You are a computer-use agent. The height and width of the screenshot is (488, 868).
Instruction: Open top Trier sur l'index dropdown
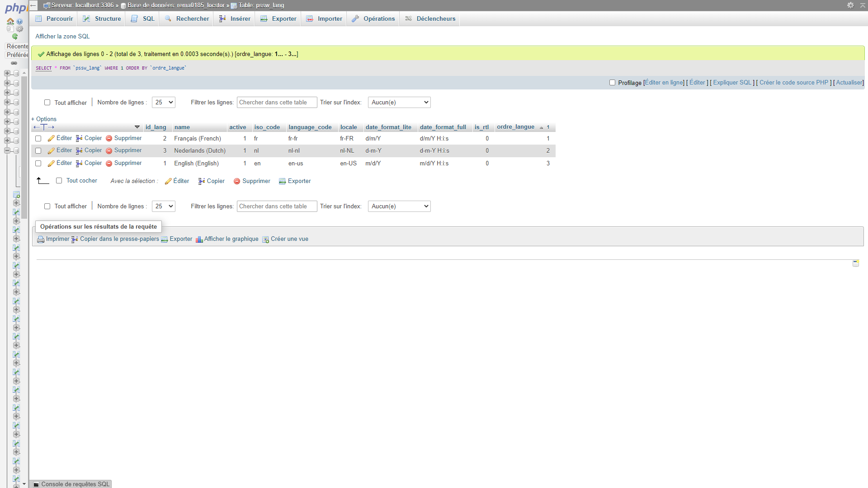coord(399,103)
